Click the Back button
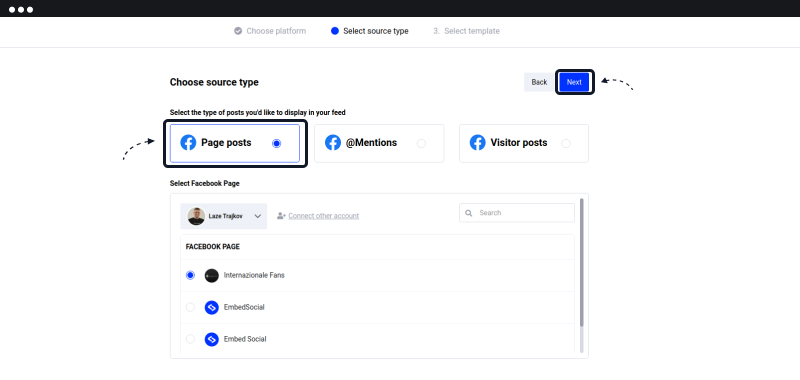 [539, 82]
